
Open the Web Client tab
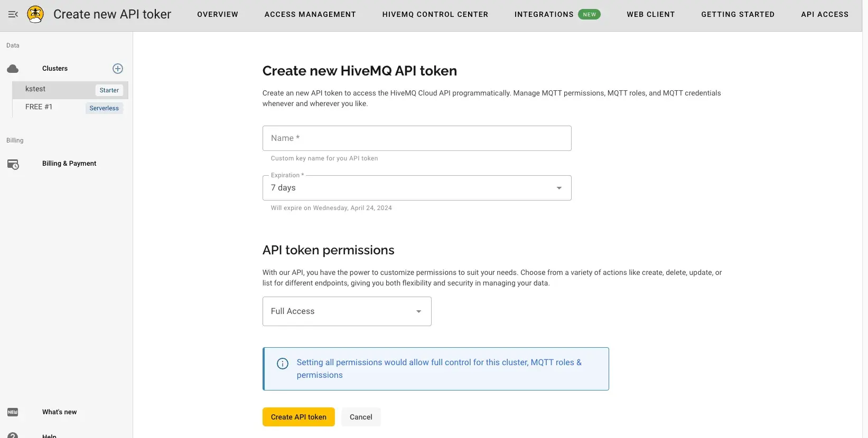[651, 14]
